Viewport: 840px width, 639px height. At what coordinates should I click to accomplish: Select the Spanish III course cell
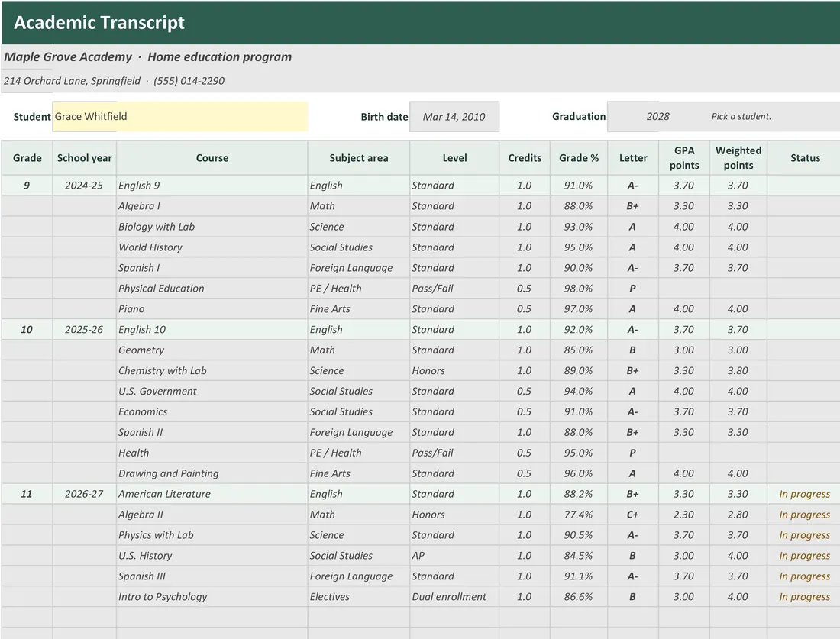(x=212, y=576)
